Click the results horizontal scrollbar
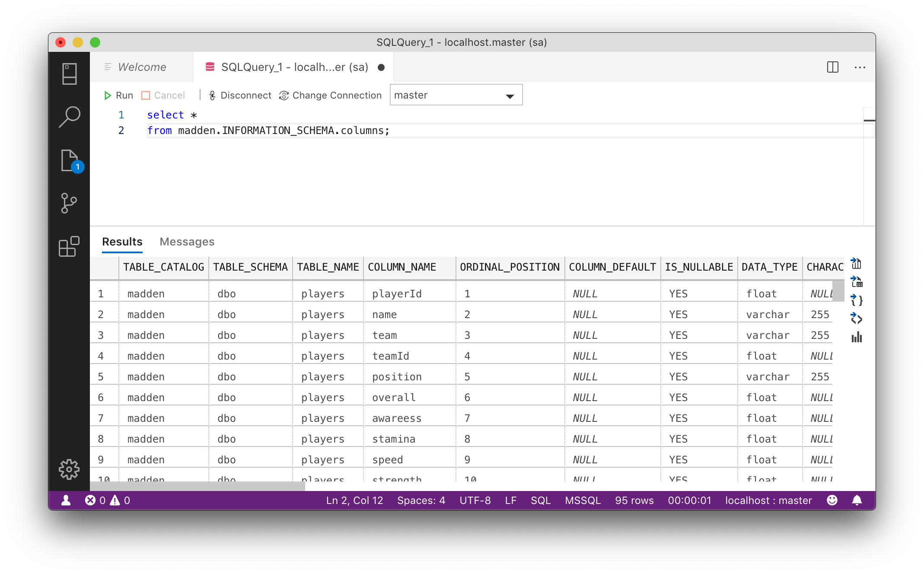 (x=197, y=486)
